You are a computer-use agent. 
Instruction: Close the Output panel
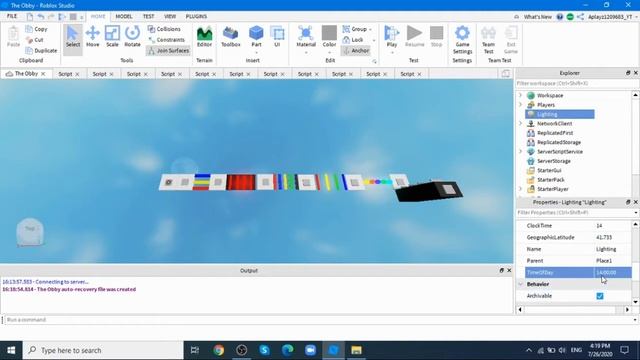click(509, 270)
